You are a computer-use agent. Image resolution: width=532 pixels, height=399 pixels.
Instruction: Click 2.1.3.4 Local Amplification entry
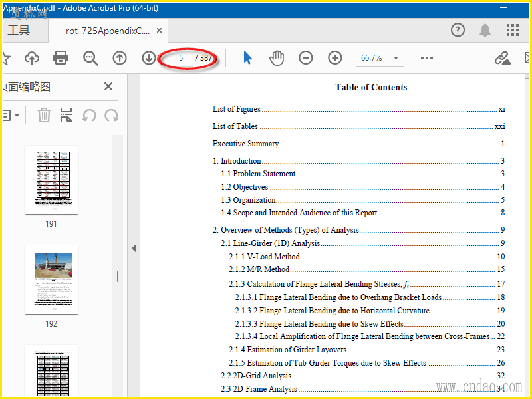coord(370,336)
